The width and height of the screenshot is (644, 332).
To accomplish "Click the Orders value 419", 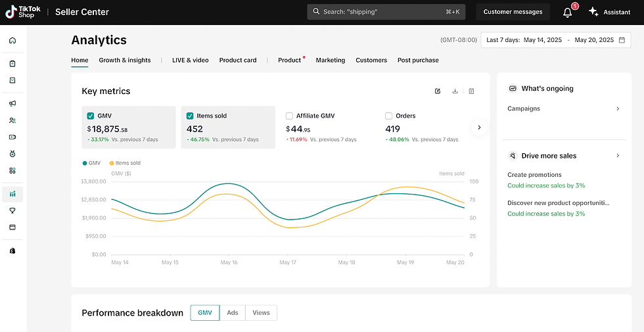I will click(393, 129).
